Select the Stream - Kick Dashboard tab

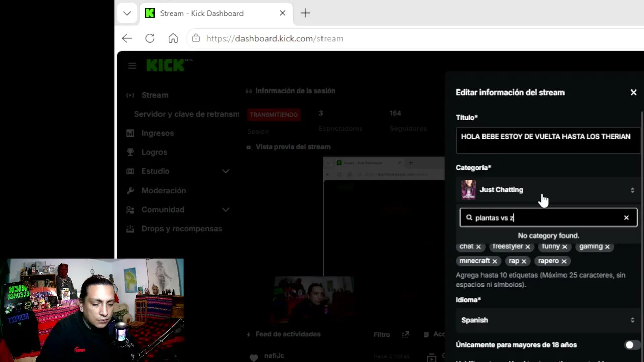tap(215, 13)
